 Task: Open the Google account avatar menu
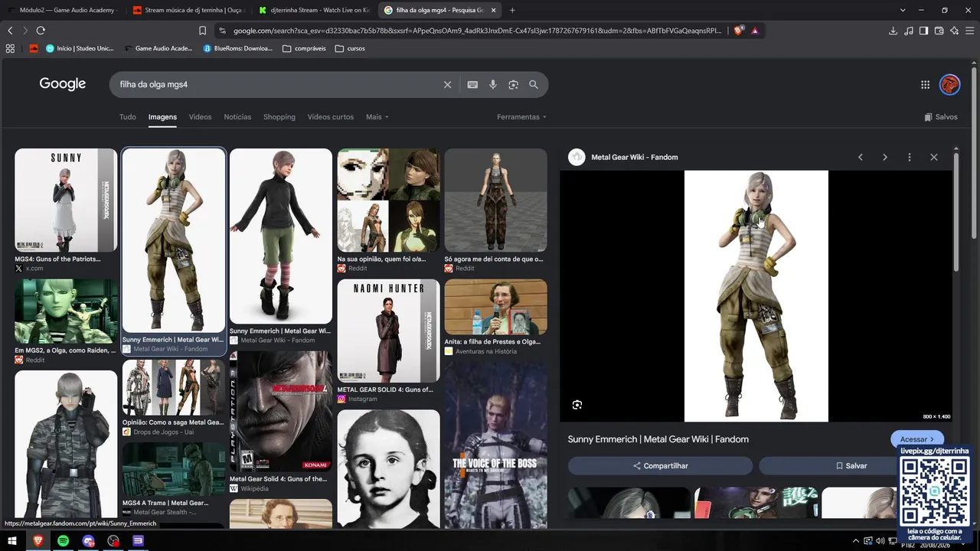pyautogui.click(x=949, y=84)
